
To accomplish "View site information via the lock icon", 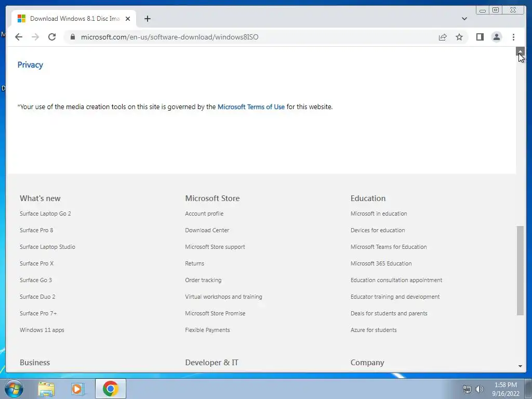I will (x=73, y=37).
